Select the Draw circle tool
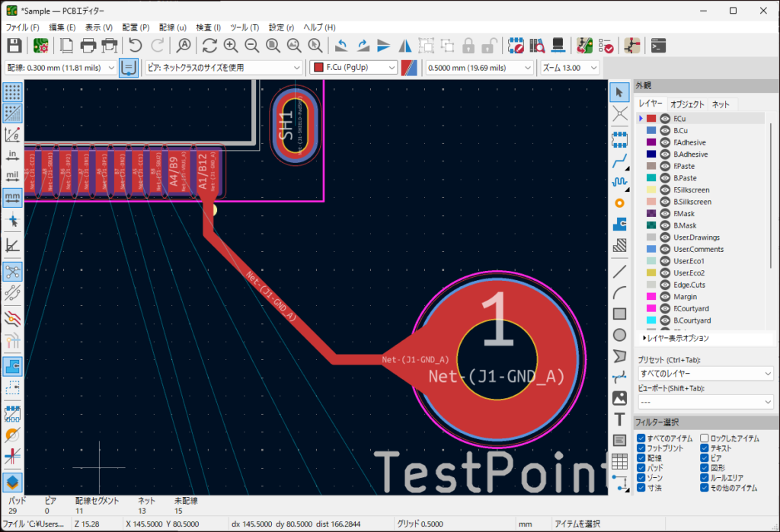780x532 pixels. (620, 335)
